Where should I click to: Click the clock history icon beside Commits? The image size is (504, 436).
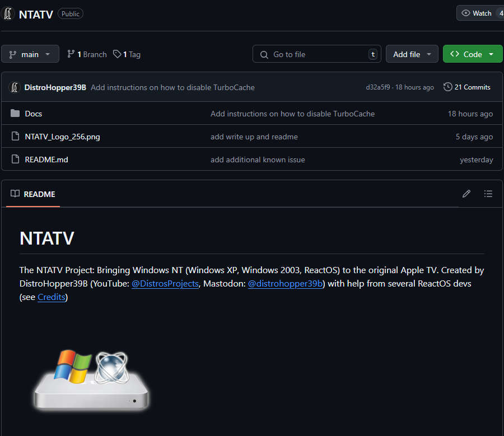(448, 87)
